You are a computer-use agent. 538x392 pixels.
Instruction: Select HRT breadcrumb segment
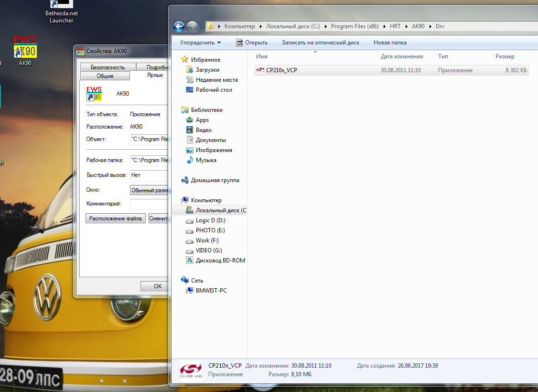[x=395, y=26]
